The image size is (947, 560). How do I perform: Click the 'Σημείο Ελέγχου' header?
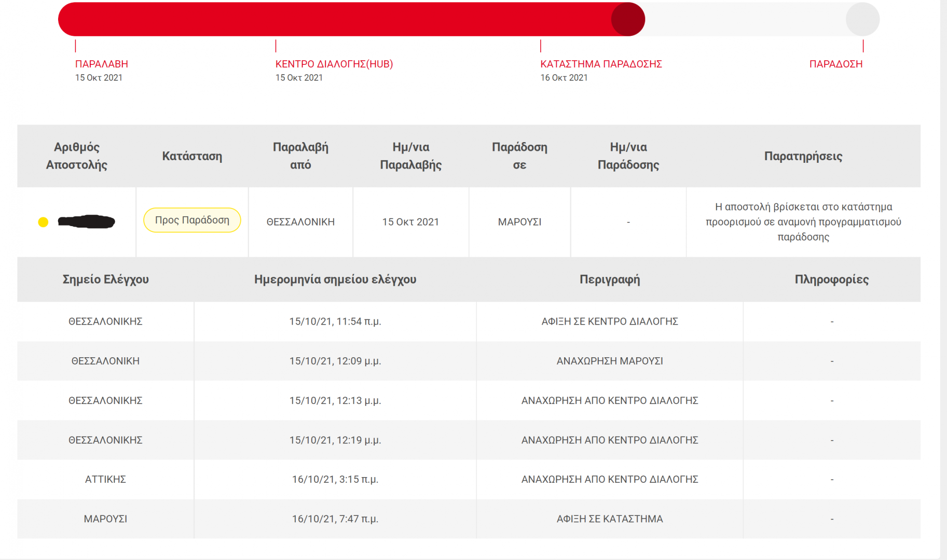(105, 279)
